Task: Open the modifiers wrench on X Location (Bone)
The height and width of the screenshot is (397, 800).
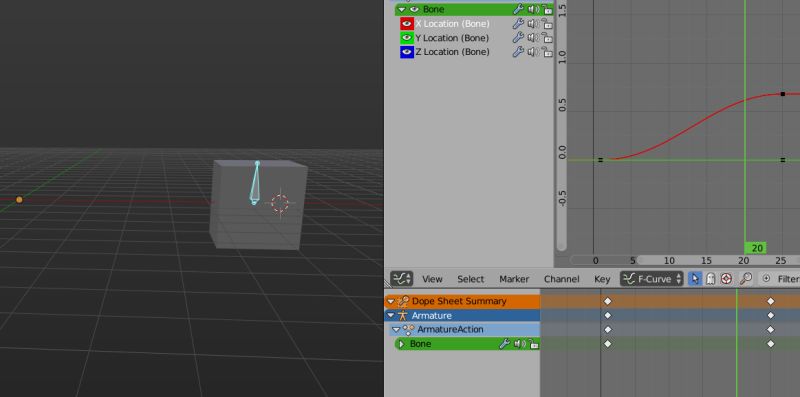Action: (518, 23)
